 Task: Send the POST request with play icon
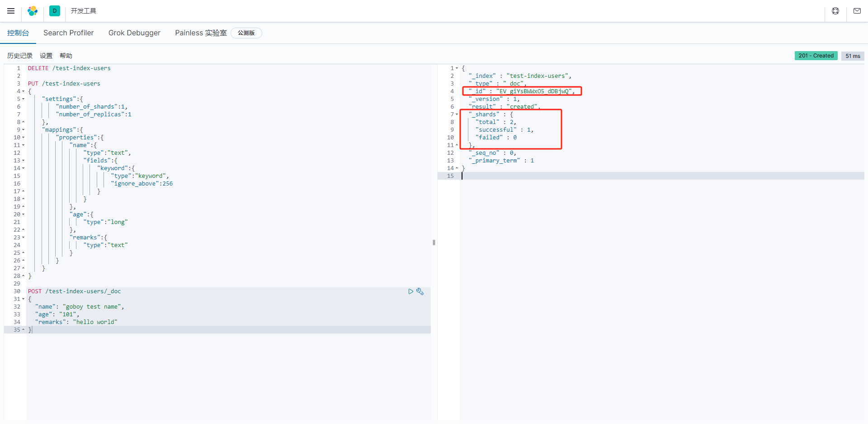coord(410,291)
